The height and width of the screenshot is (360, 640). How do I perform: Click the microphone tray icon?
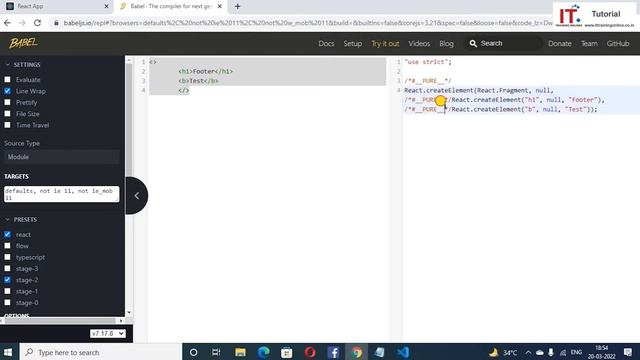coord(551,352)
